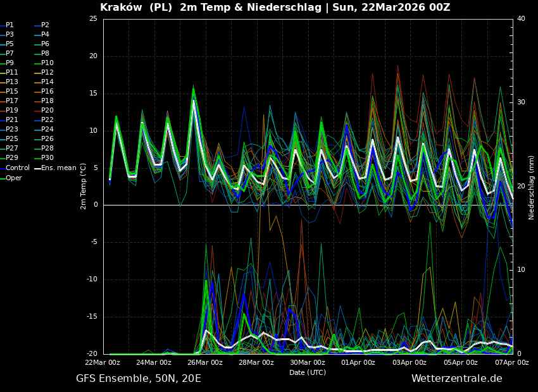The height and width of the screenshot is (392, 538).
Task: Click the '05Apr 00z' date label
Action: (460, 362)
